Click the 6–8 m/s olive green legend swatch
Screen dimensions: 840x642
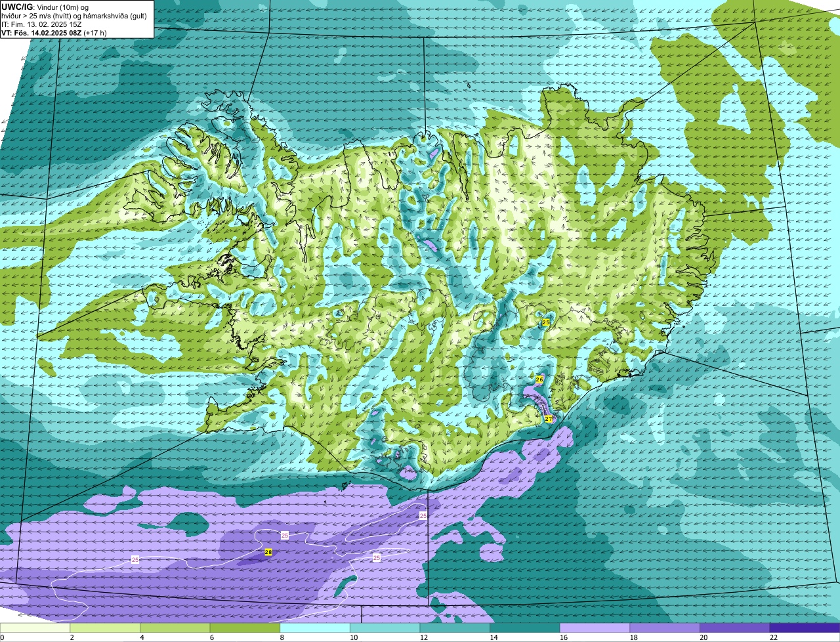click(246, 628)
